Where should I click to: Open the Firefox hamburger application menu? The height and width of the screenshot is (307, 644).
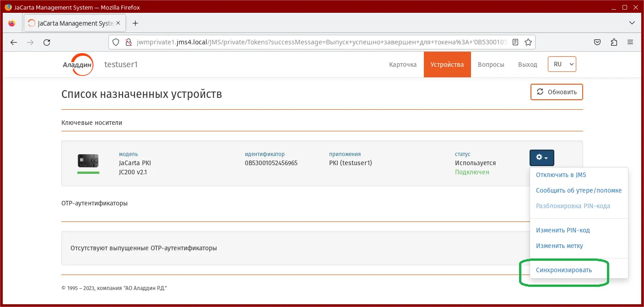(x=630, y=42)
